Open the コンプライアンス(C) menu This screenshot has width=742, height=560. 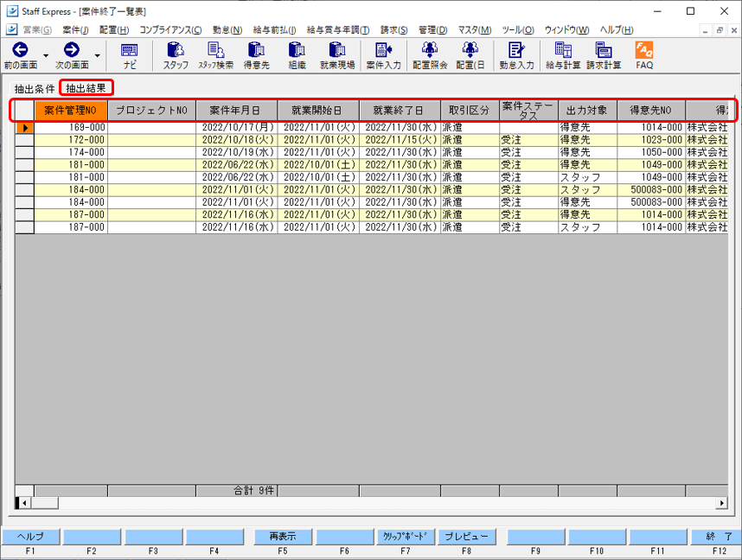[170, 29]
